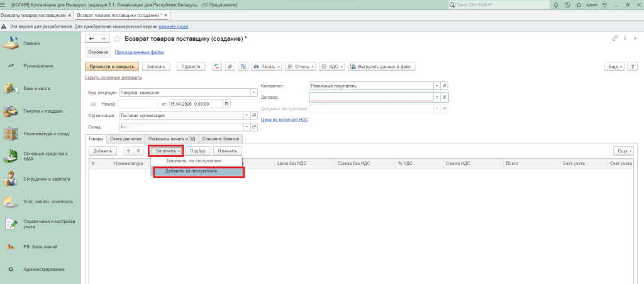Open the history clock icon
This screenshot has height=284, width=644.
pyautogui.click(x=568, y=5)
